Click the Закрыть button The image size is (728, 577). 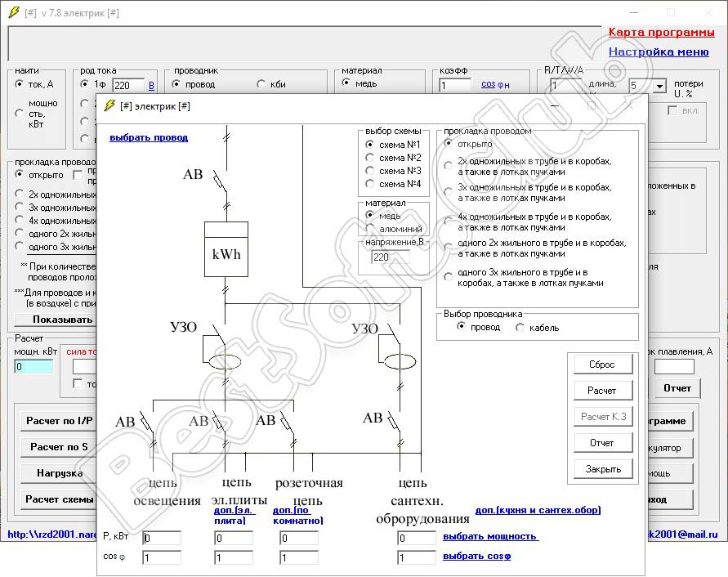coord(601,469)
